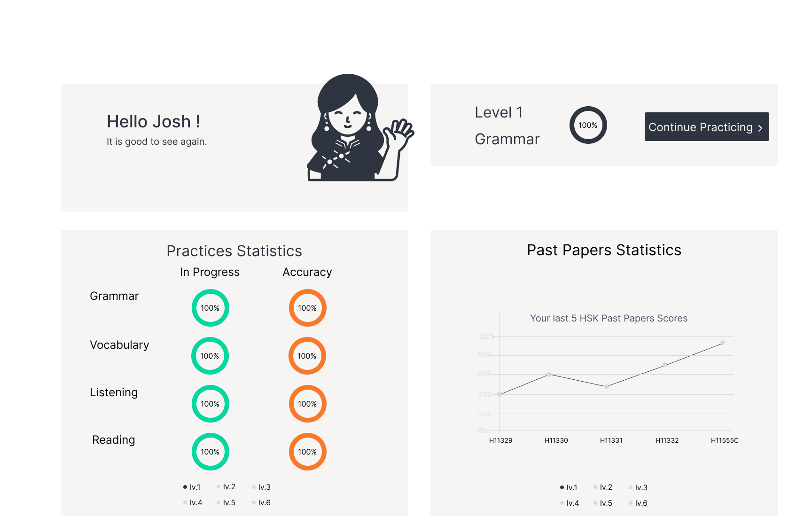Click the arrow chevron on Continue Practicing
This screenshot has height=525, width=812.
pos(760,128)
